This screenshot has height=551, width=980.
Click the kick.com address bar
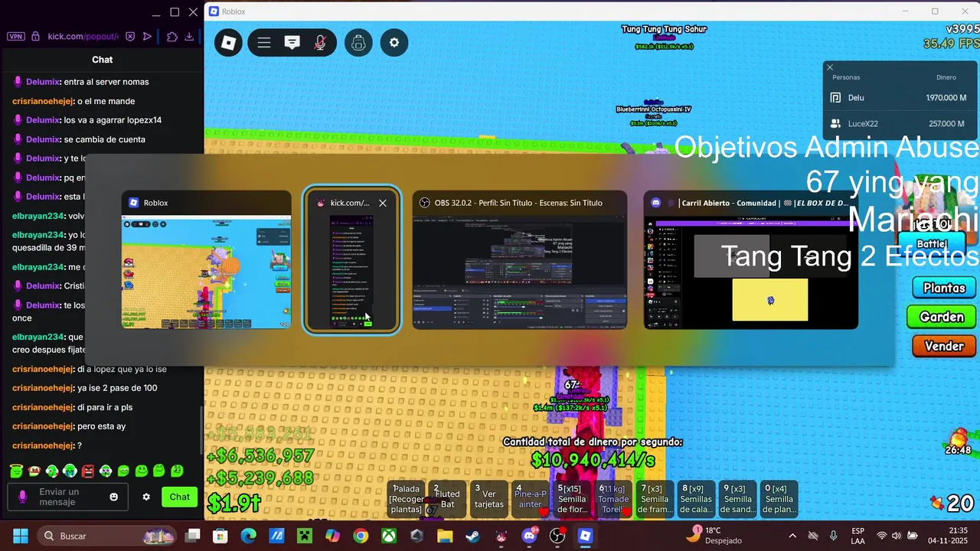tap(83, 36)
